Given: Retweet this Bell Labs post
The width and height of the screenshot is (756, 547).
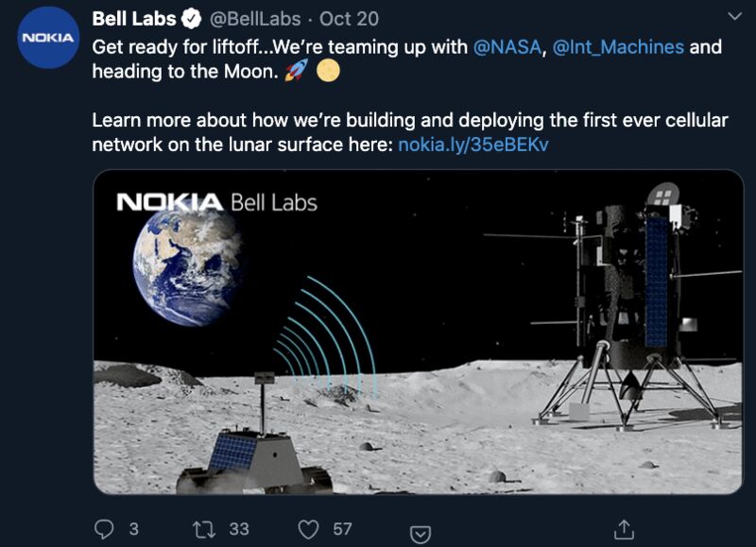Looking at the screenshot, I should click(204, 529).
